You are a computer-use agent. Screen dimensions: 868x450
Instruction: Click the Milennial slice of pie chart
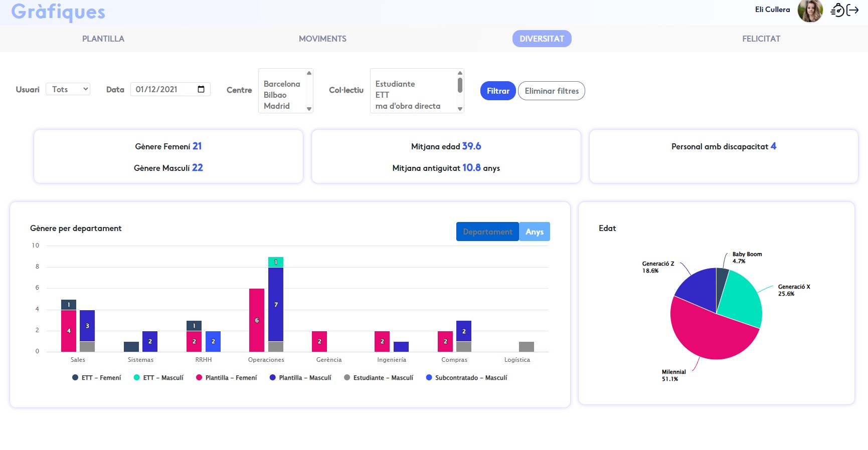coord(707,333)
